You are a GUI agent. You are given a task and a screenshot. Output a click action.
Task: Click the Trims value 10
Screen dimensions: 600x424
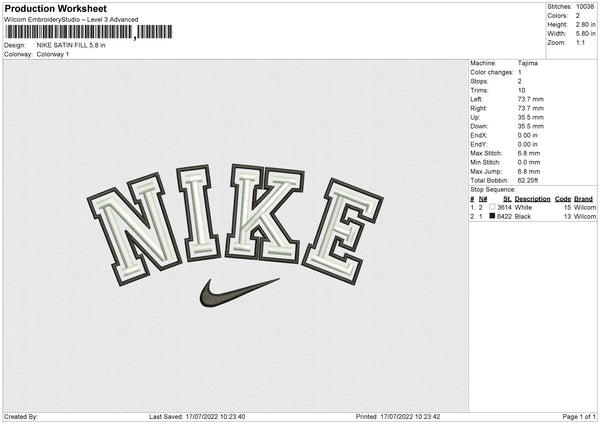pyautogui.click(x=522, y=90)
